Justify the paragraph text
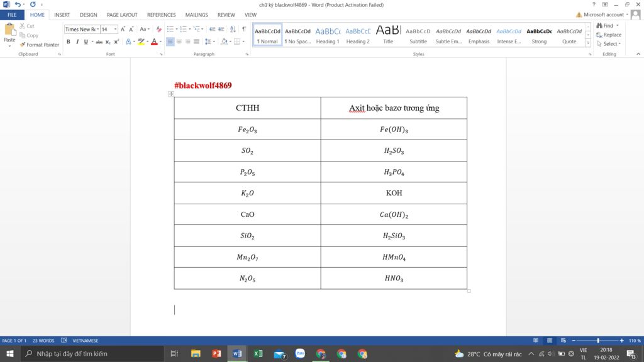The width and height of the screenshot is (644, 362). pyautogui.click(x=196, y=41)
